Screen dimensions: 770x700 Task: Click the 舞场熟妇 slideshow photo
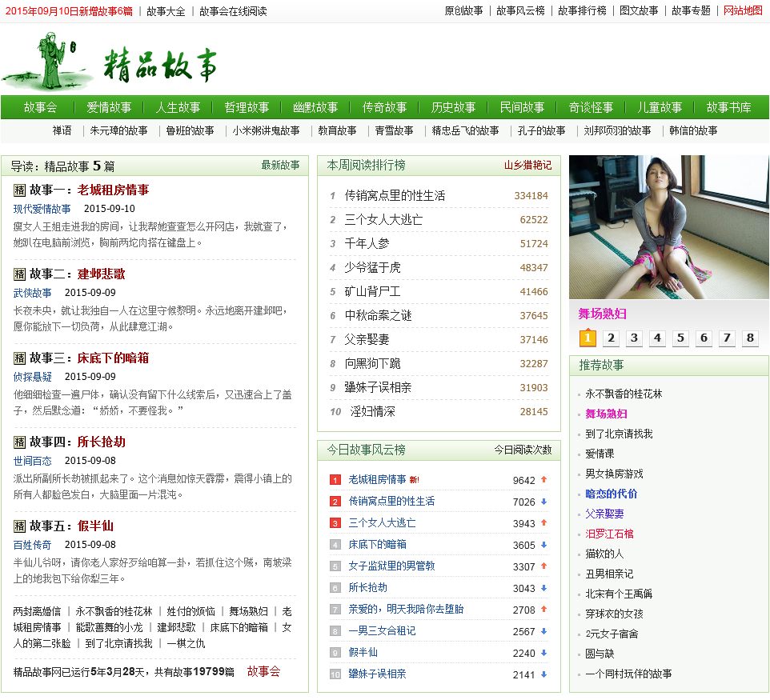(x=668, y=227)
